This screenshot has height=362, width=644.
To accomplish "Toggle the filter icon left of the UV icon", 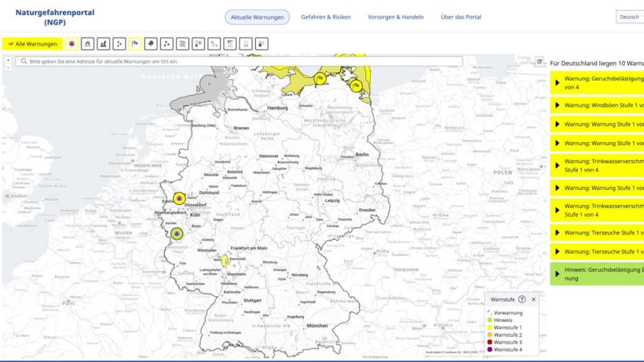I will [x=230, y=43].
